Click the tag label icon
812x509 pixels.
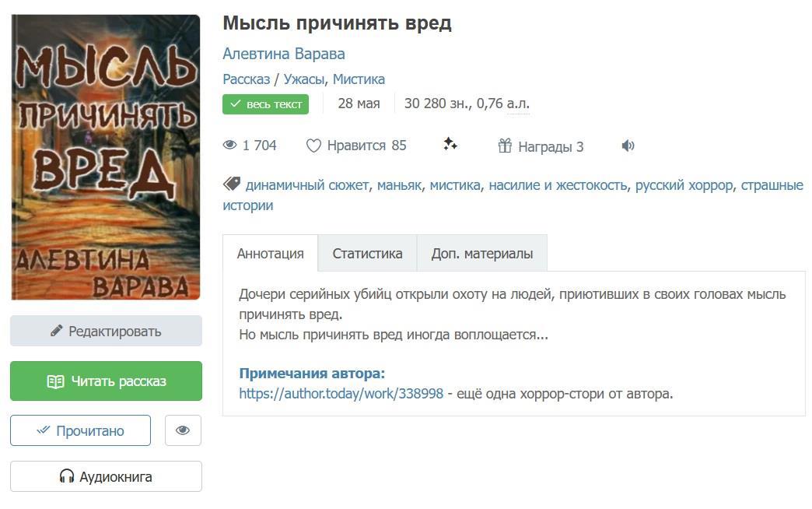click(x=232, y=184)
